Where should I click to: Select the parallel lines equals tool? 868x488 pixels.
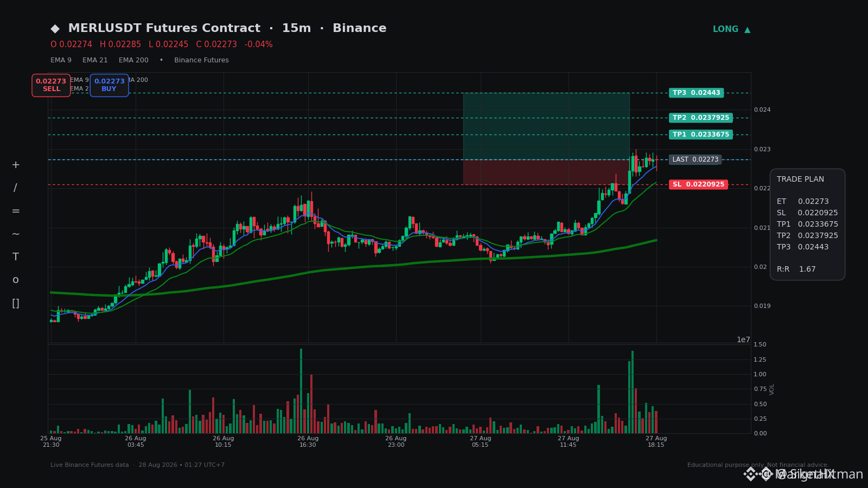coord(16,211)
